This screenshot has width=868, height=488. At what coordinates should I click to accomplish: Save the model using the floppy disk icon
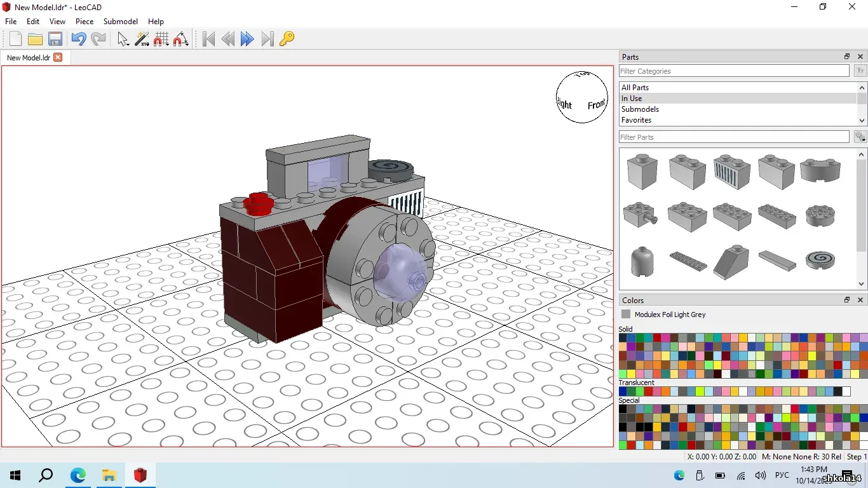click(x=55, y=39)
